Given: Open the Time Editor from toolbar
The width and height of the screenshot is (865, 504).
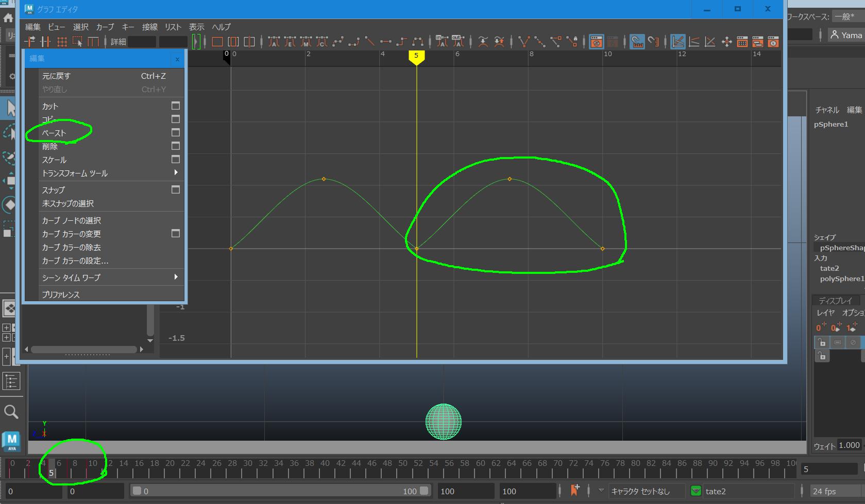Looking at the screenshot, I should pyautogui.click(x=773, y=42).
